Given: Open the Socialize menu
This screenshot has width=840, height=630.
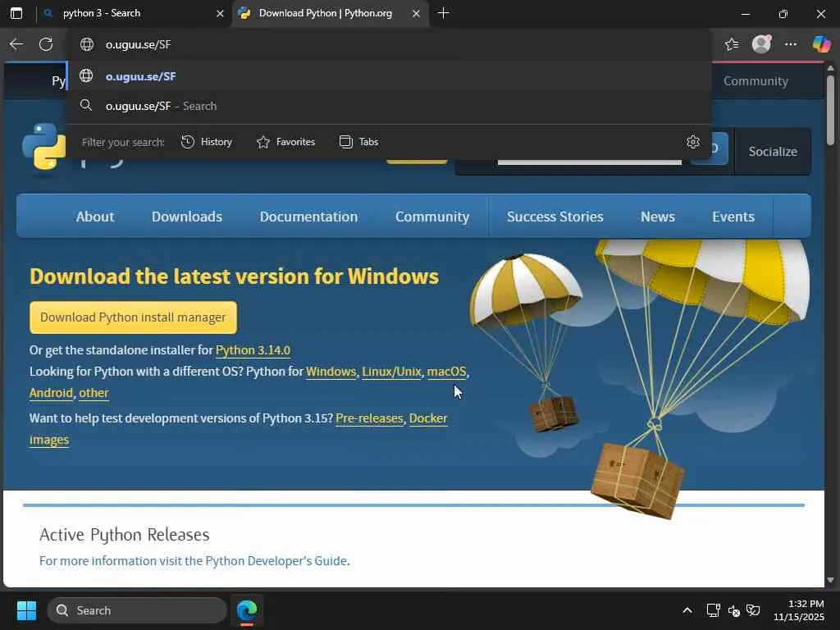Looking at the screenshot, I should point(773,152).
